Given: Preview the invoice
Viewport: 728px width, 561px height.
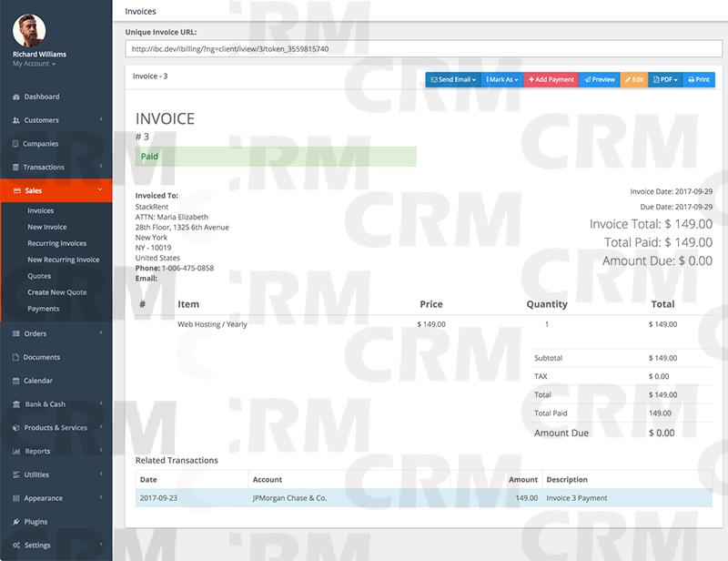Looking at the screenshot, I should (599, 79).
